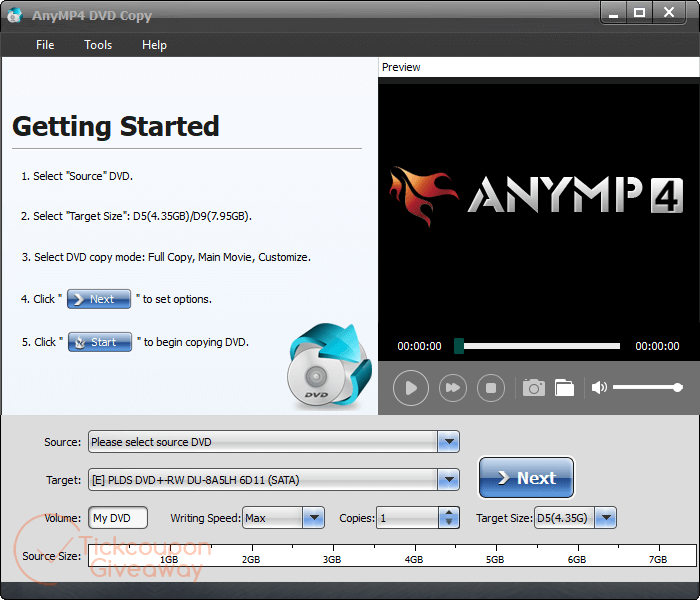700x600 pixels.
Task: Click the 'Getting Started' heading
Action: (116, 126)
